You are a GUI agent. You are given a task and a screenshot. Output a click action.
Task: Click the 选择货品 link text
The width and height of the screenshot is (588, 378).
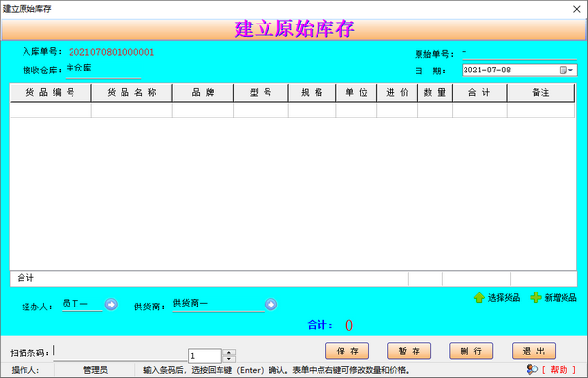pyautogui.click(x=504, y=298)
